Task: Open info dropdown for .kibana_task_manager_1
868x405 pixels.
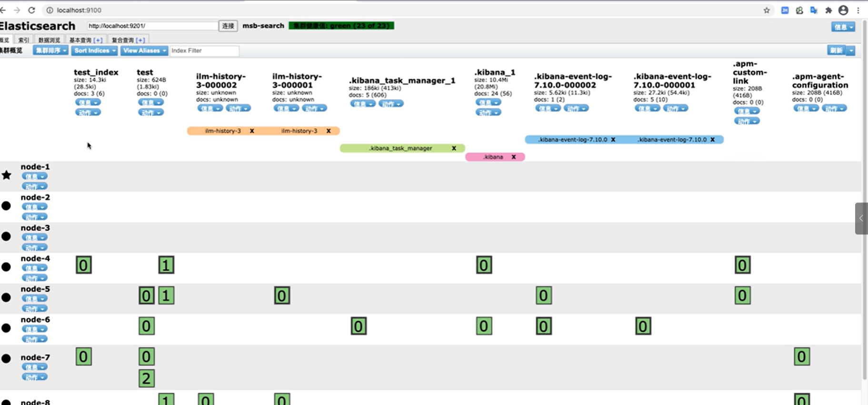Action: click(363, 103)
